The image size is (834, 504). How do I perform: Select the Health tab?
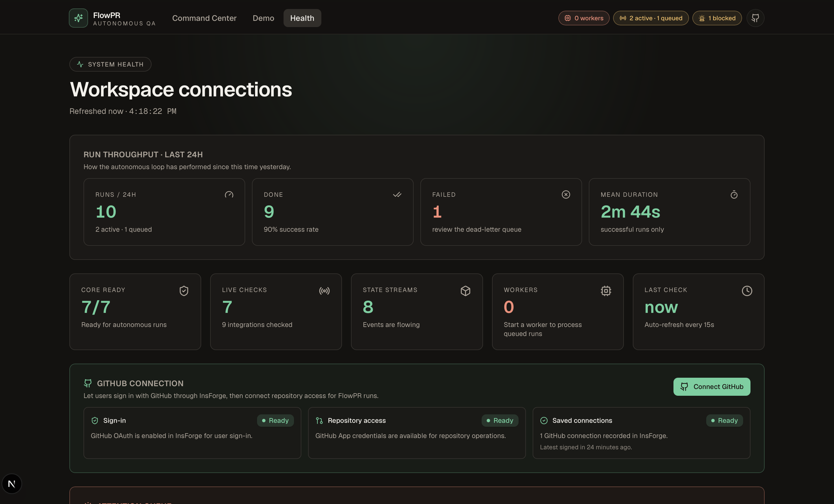click(302, 18)
